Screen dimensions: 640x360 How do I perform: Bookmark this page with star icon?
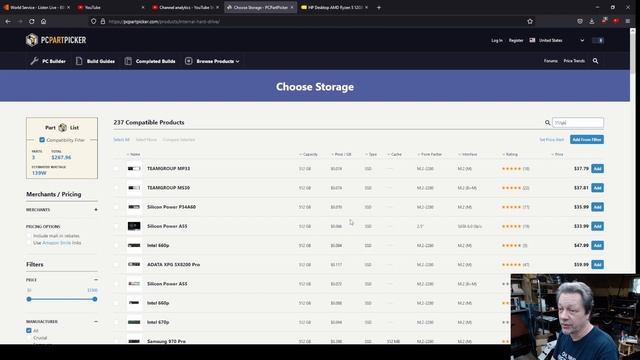point(530,21)
